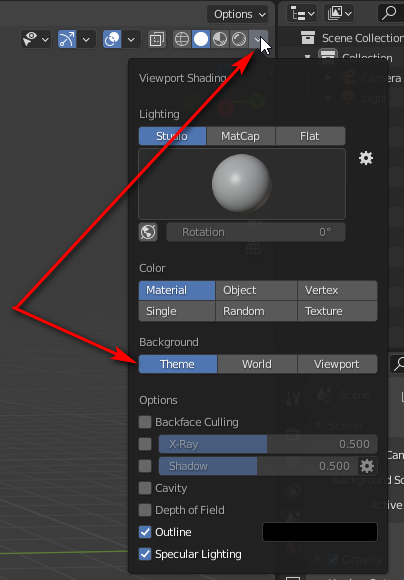
Task: Set color mode to Material
Action: [x=177, y=290]
